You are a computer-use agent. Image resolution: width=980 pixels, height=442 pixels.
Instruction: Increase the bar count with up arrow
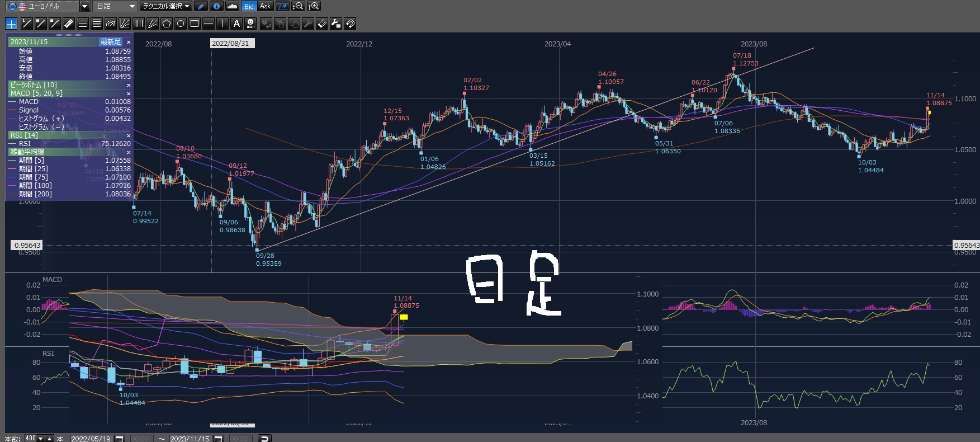click(x=50, y=439)
